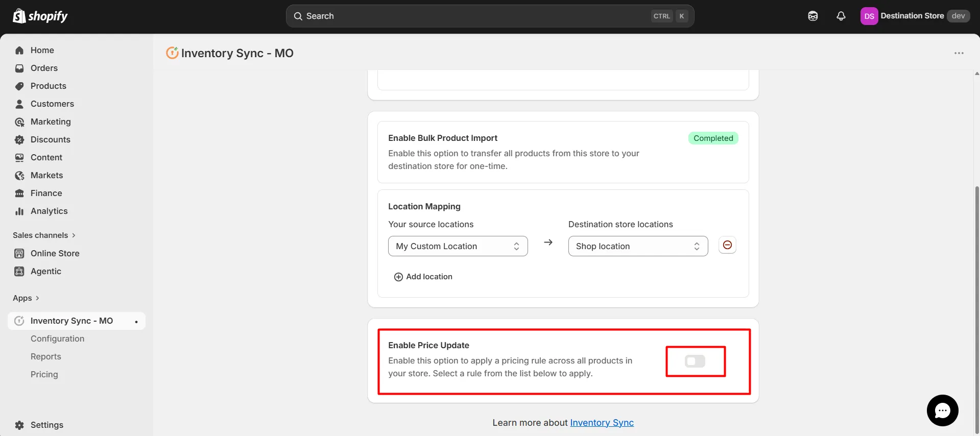Open the Sidekick assistant icon in top bar
This screenshot has height=436, width=980.
[x=813, y=16]
